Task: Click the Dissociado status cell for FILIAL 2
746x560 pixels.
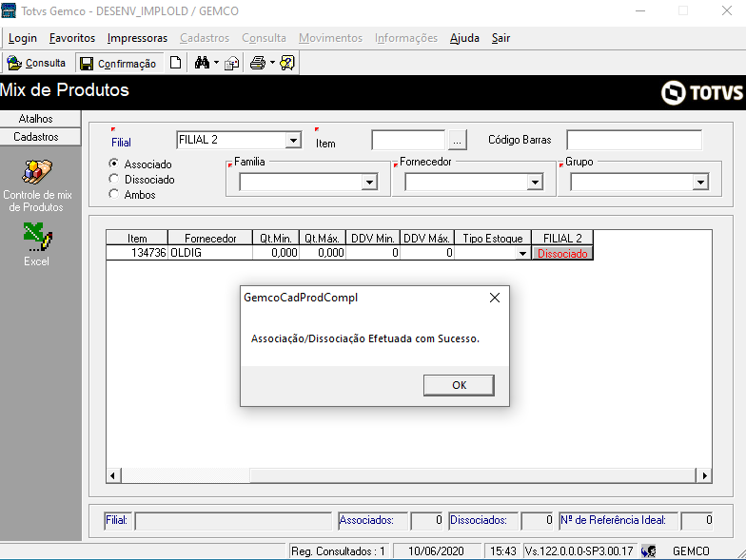Action: (562, 253)
